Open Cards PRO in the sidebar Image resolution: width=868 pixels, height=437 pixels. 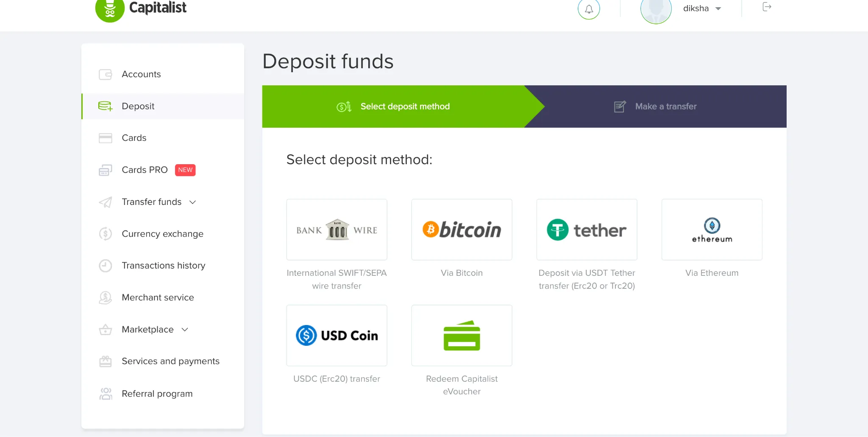(x=145, y=170)
